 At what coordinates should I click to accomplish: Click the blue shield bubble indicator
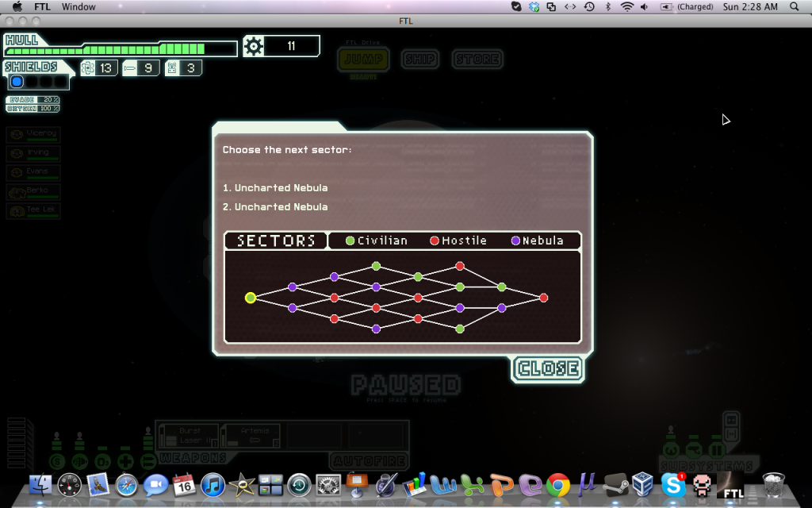coord(17,82)
